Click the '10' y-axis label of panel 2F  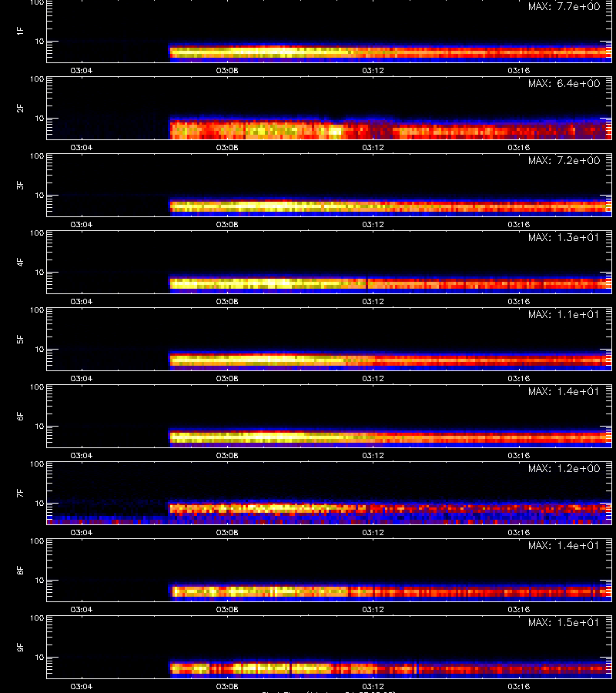point(40,118)
